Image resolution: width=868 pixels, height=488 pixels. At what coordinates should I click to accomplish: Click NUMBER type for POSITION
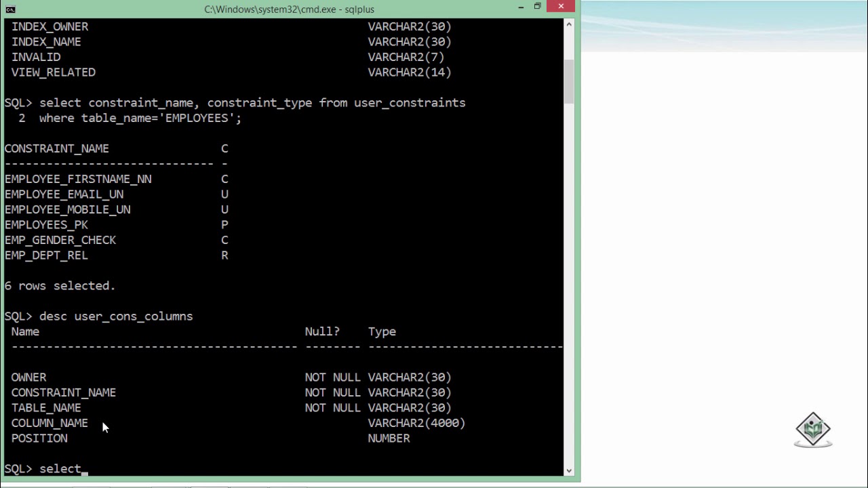(389, 439)
